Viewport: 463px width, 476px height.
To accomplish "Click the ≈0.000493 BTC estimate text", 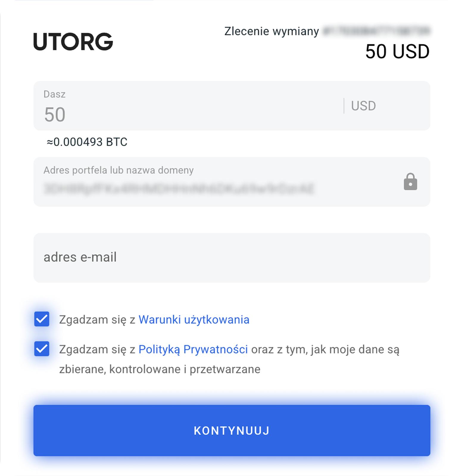I will (87, 142).
